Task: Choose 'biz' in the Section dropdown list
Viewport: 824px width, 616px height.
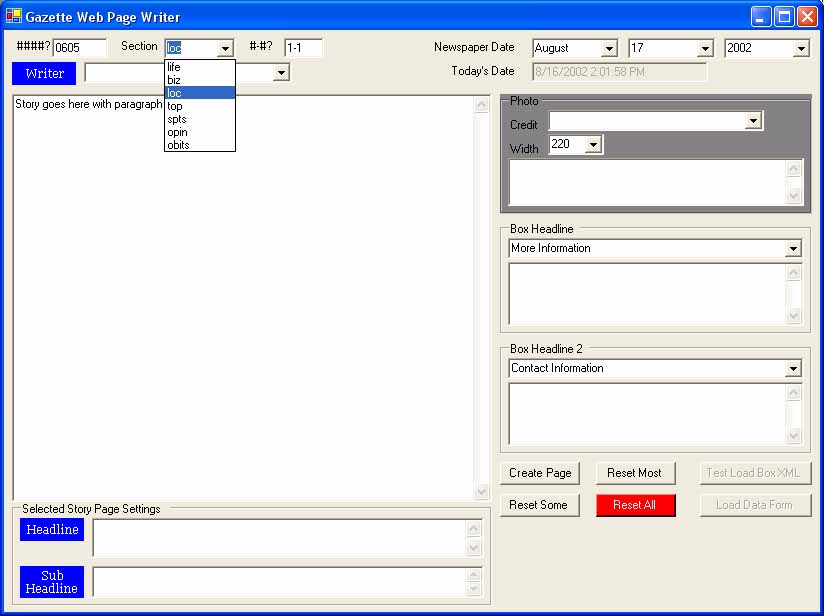Action: click(200, 80)
